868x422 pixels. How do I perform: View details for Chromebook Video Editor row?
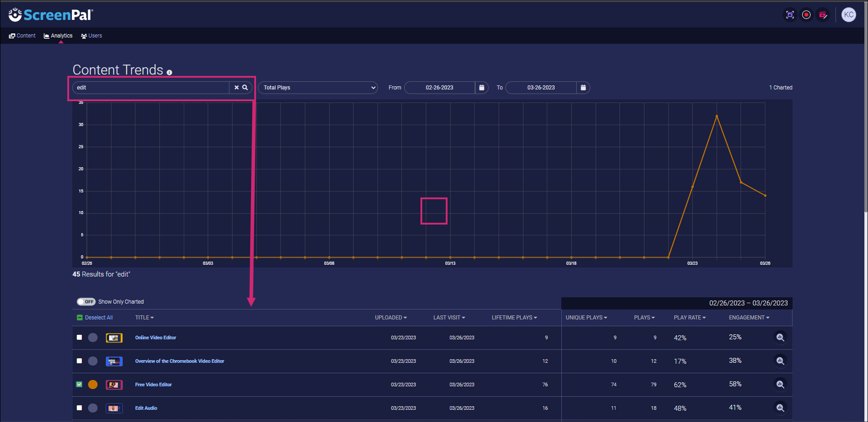click(x=780, y=361)
